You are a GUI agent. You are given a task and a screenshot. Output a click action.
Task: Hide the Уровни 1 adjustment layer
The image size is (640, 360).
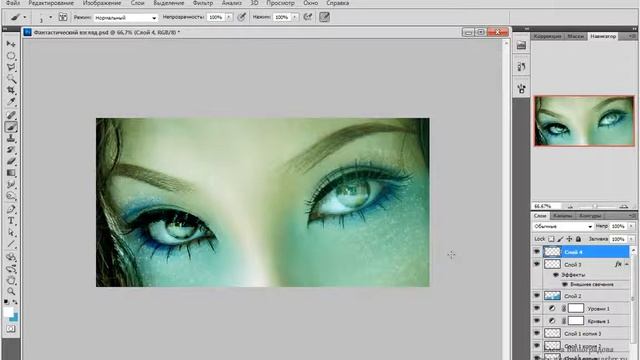coord(537,308)
